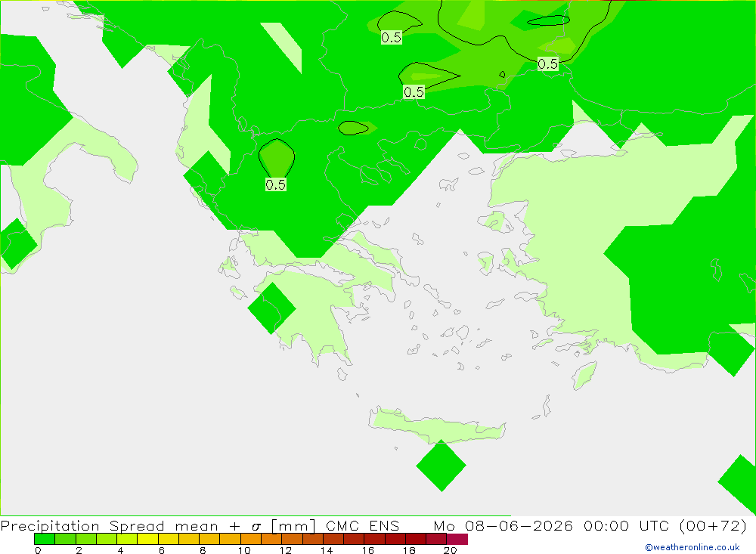The height and width of the screenshot is (554, 756).
Task: Click the green diamond patch on western Peloponnese
Action: click(272, 308)
